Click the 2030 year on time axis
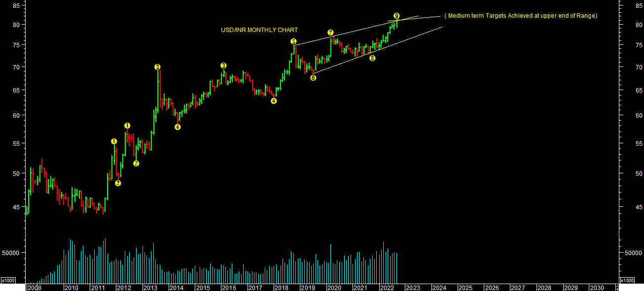This screenshot has width=644, height=291. (x=596, y=288)
